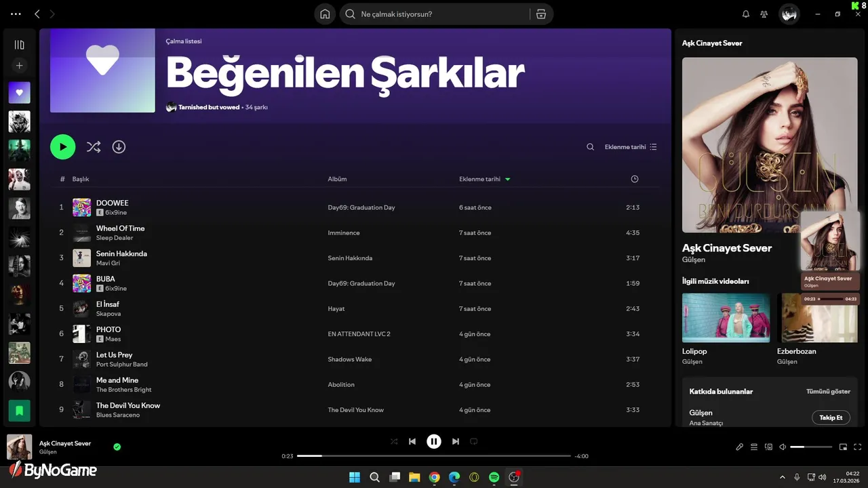Adjust the Spotify volume slider
This screenshot has height=488, width=868.
click(x=811, y=447)
